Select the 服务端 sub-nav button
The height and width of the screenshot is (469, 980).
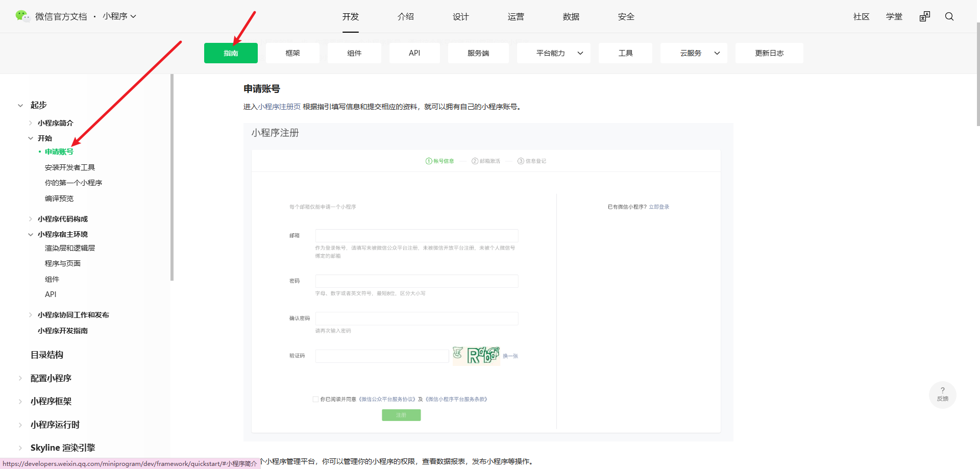tap(478, 53)
